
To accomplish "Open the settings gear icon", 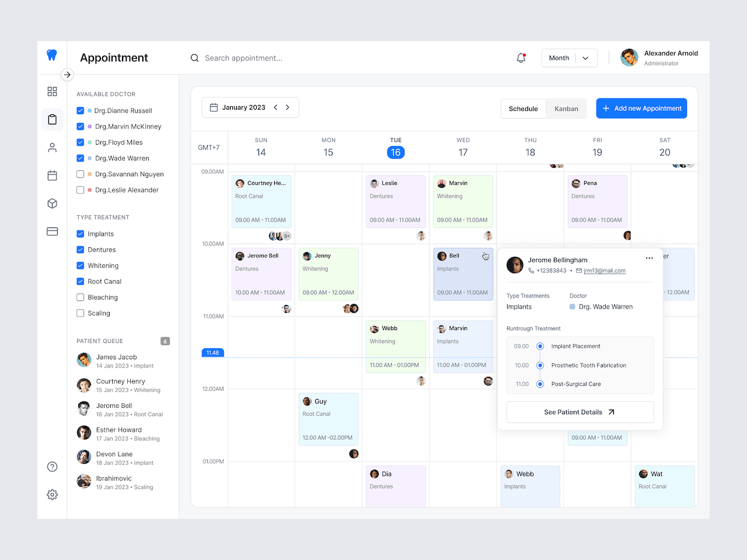I will (52, 495).
